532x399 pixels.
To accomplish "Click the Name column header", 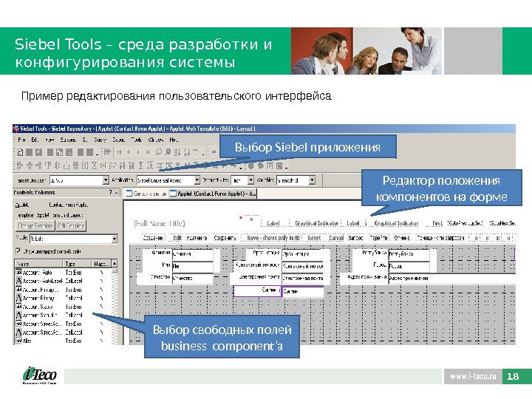I will [38, 264].
